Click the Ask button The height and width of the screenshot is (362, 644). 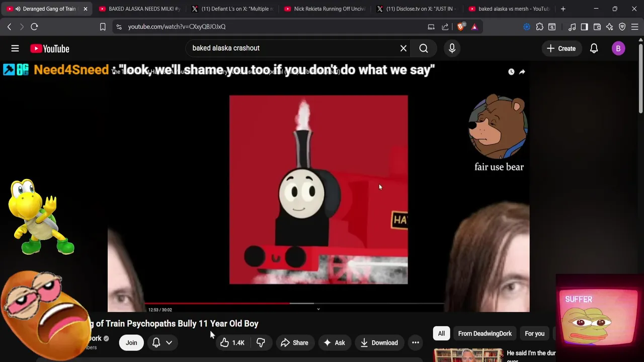334,343
